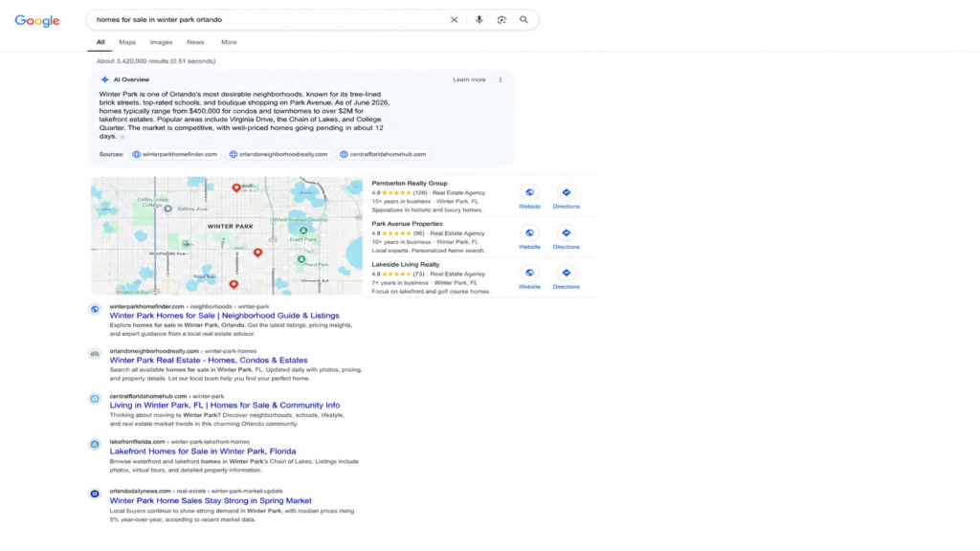980x551 pixels.
Task: Expand the AI Overview text ellipsis chip
Action: point(122,136)
